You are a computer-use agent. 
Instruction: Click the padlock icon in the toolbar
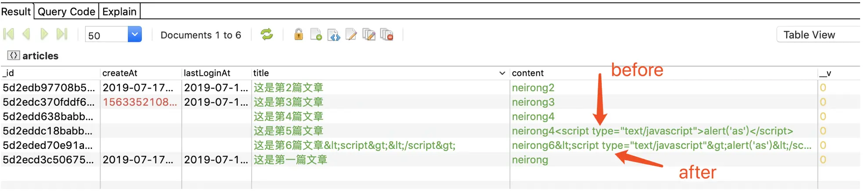point(298,34)
